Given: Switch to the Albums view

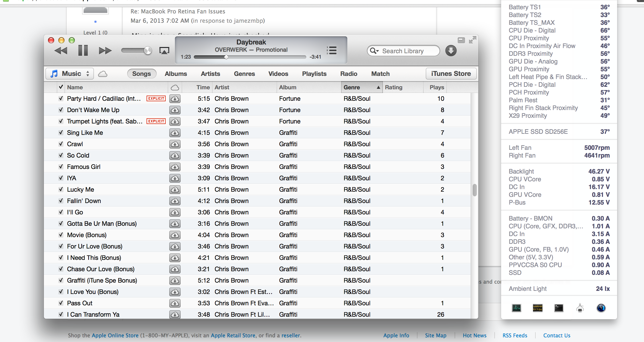Looking at the screenshot, I should pyautogui.click(x=176, y=74).
